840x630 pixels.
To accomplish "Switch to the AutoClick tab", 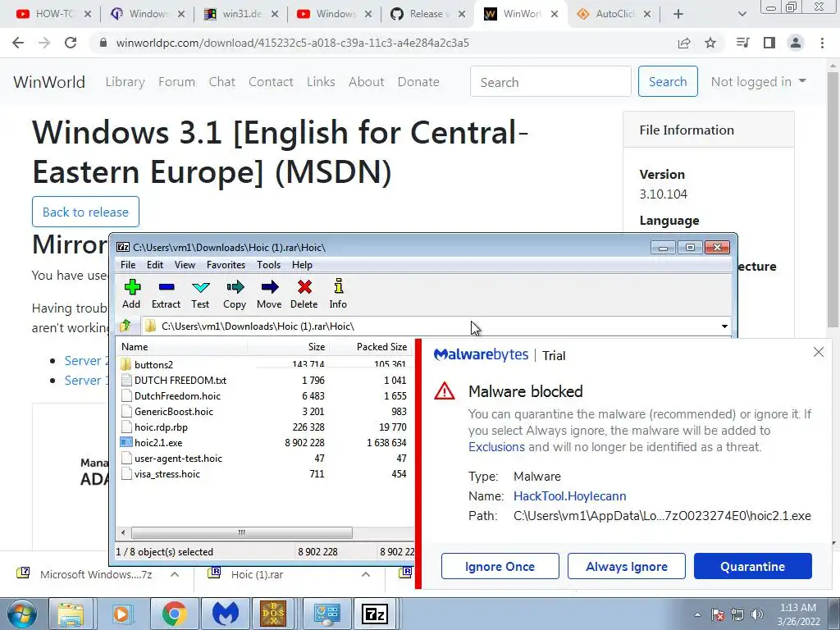I will click(615, 14).
